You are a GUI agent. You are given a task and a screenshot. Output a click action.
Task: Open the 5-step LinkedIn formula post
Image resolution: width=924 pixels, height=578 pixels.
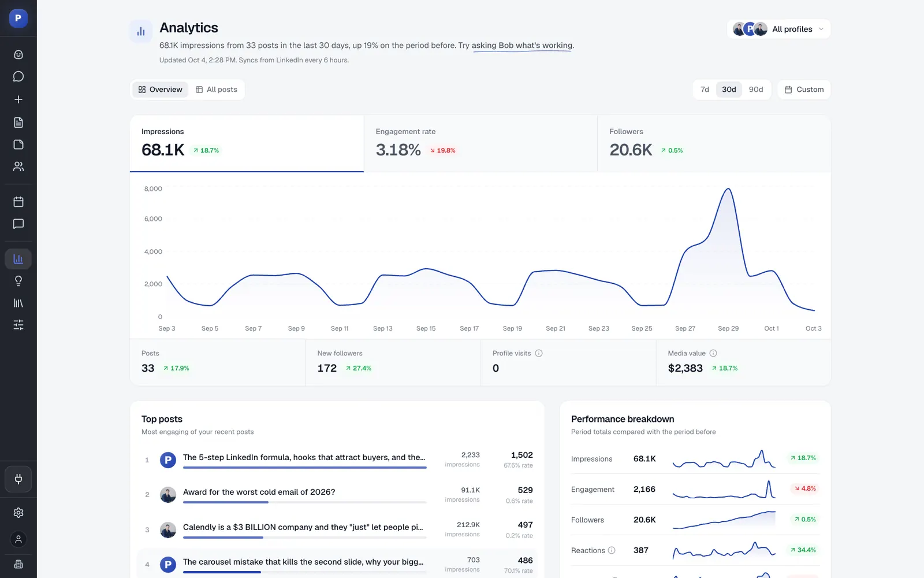tap(337, 460)
